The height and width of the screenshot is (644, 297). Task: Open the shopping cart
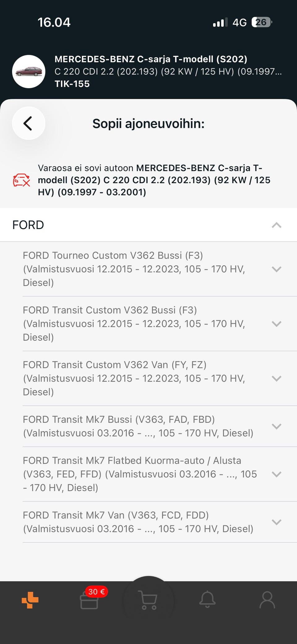pos(148,600)
